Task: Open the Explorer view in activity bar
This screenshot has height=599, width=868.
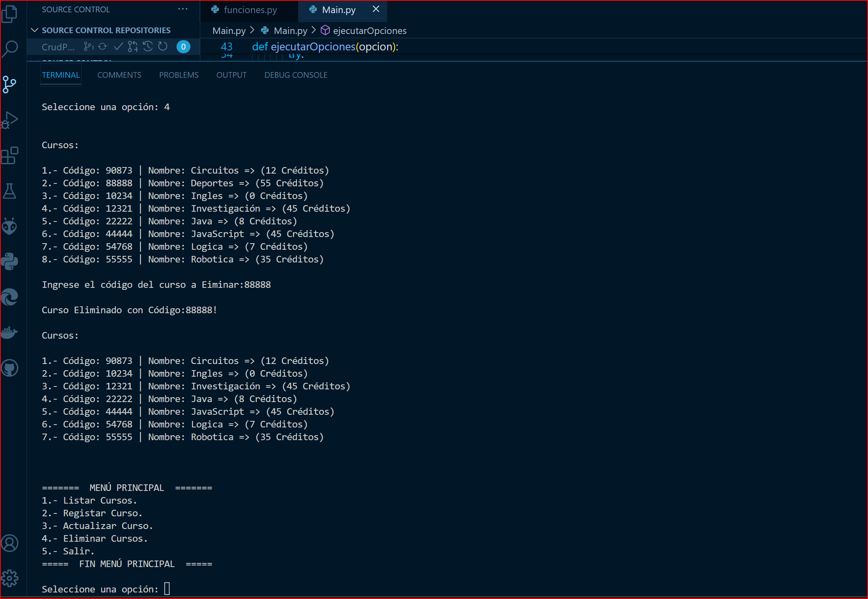Action: click(x=9, y=14)
